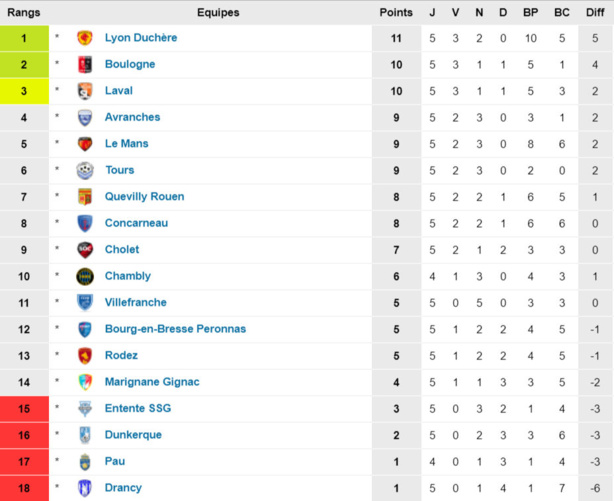Sort table by Points column header

396,12
